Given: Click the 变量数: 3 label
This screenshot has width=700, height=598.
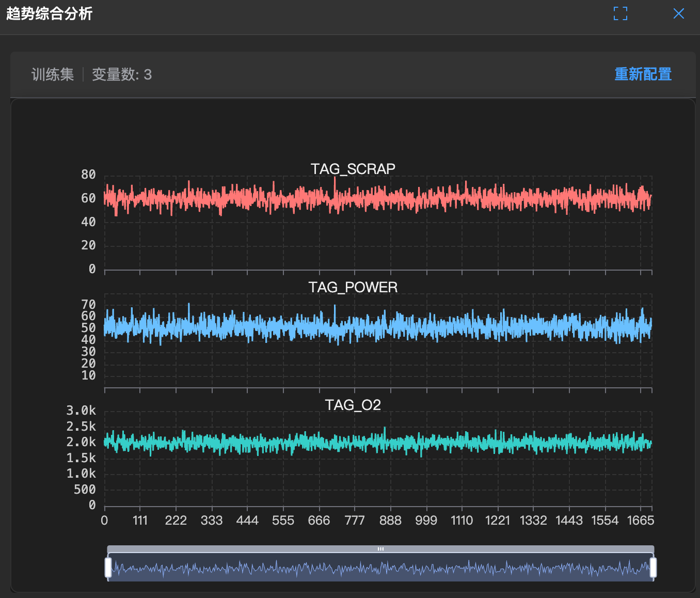Looking at the screenshot, I should [122, 75].
